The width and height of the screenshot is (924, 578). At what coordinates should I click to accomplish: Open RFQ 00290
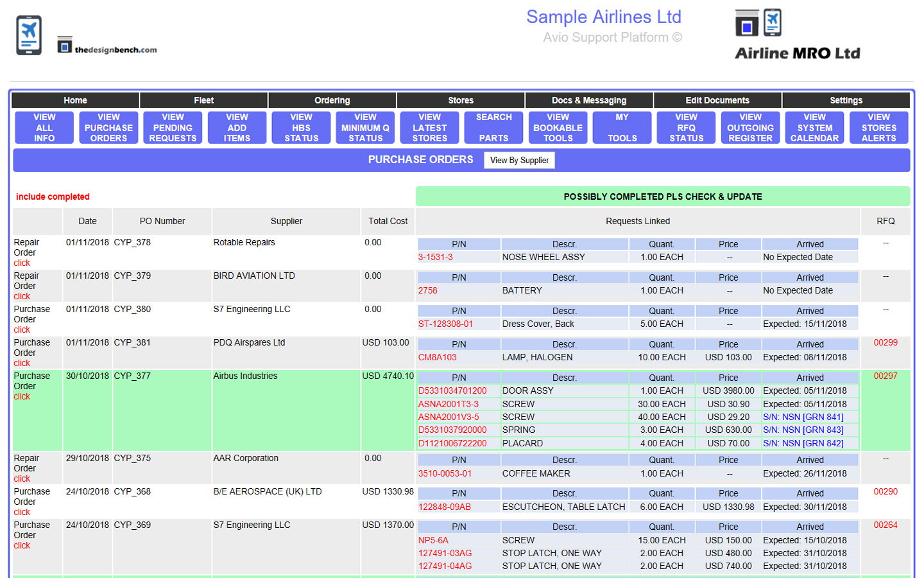886,491
